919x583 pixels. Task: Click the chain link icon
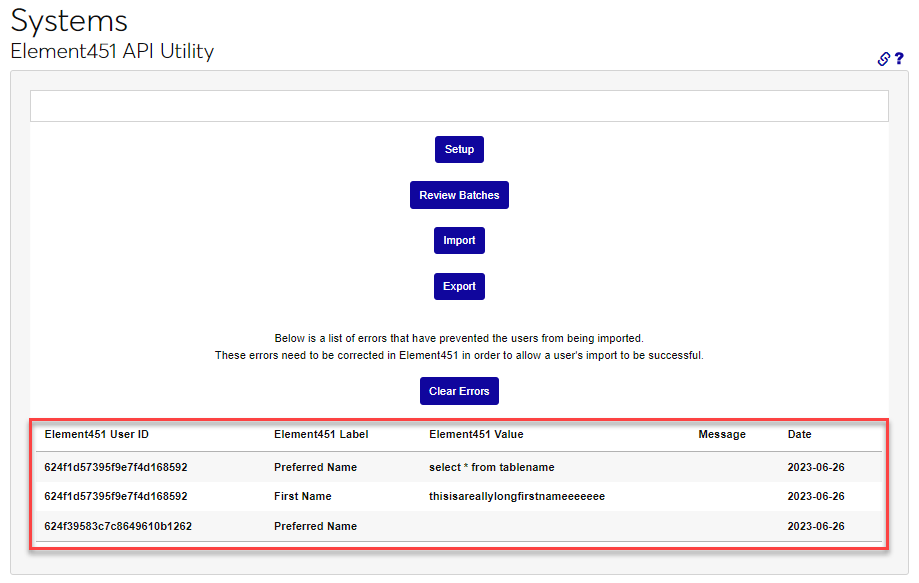883,59
